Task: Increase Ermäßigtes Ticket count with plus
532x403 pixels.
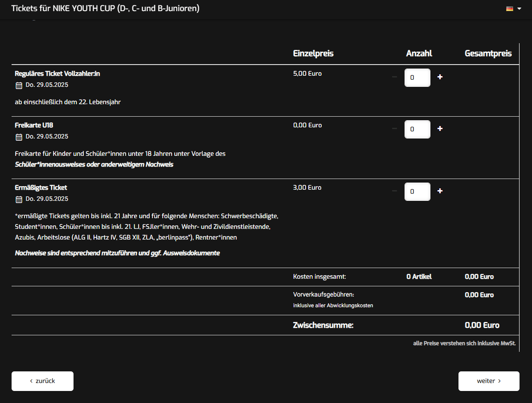Action: click(440, 191)
